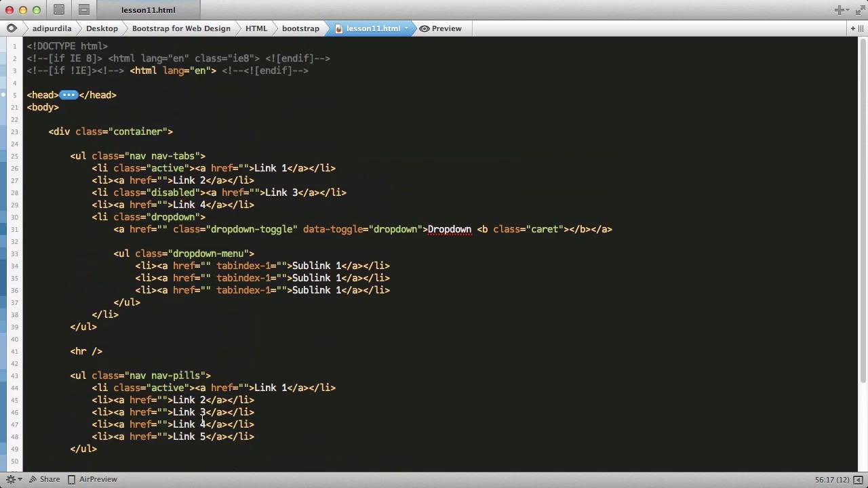Viewport: 868px width, 488px height.
Task: Click the body tag on line 21
Action: (43, 107)
